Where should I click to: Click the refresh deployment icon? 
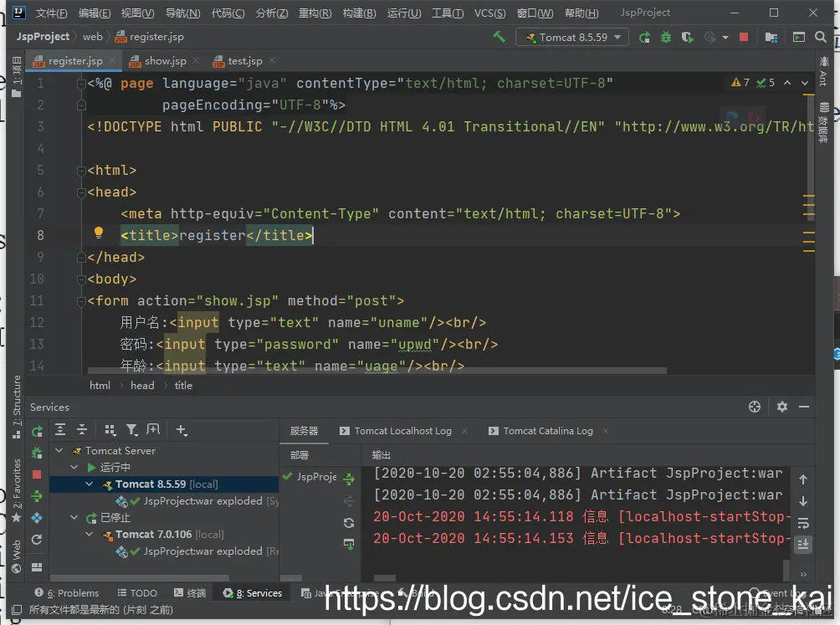pos(349,523)
